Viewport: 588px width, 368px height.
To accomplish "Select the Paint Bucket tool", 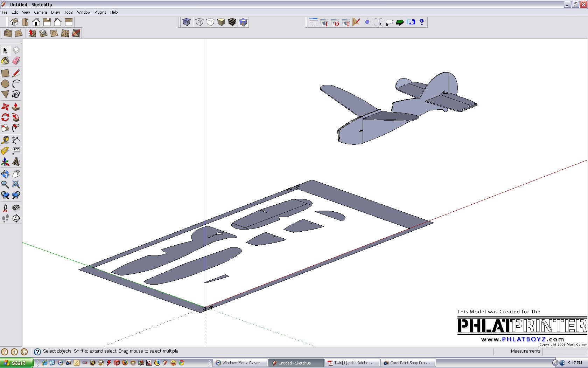I will (5, 61).
